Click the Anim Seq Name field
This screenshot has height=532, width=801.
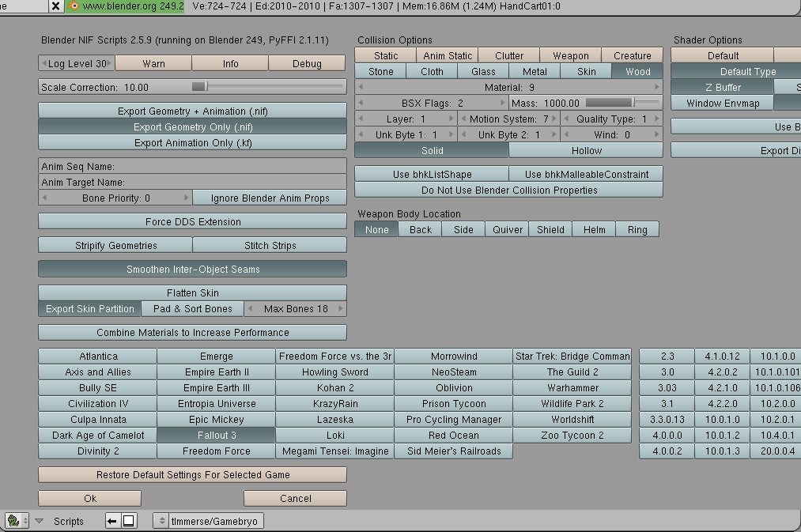(193, 166)
